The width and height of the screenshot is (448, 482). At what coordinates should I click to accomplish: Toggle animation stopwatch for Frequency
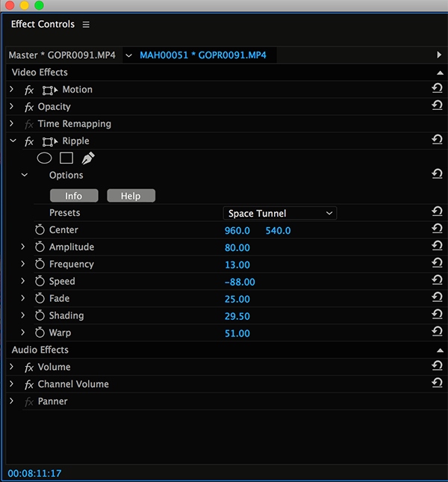coord(40,265)
